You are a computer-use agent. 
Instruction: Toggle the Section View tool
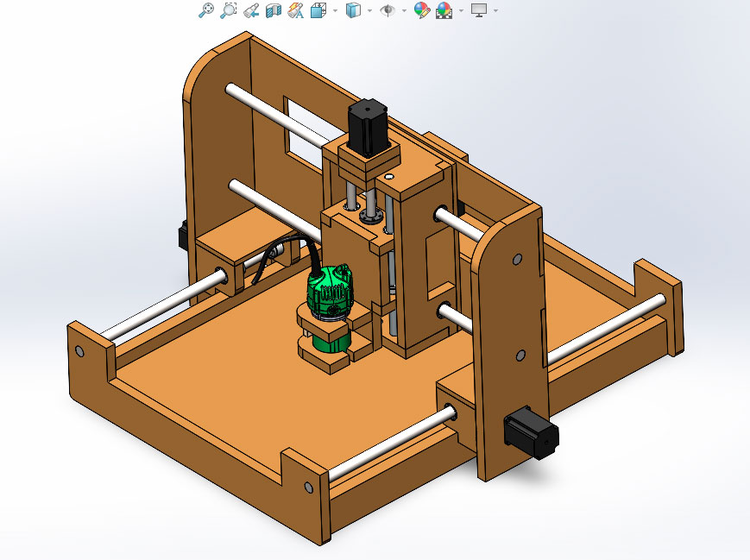click(273, 10)
